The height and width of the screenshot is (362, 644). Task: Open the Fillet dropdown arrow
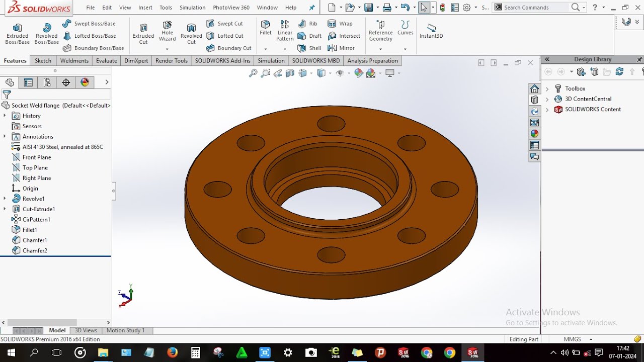[x=266, y=49]
